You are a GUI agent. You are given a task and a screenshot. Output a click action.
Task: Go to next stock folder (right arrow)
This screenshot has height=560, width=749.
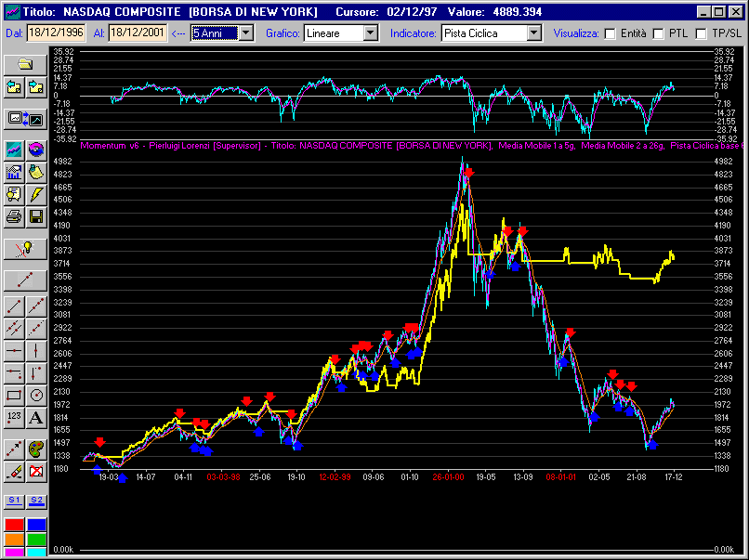coord(36,87)
